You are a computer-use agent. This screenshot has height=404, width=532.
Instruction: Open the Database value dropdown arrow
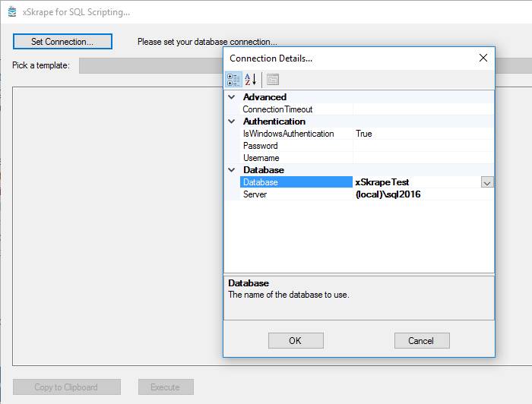[x=487, y=183]
